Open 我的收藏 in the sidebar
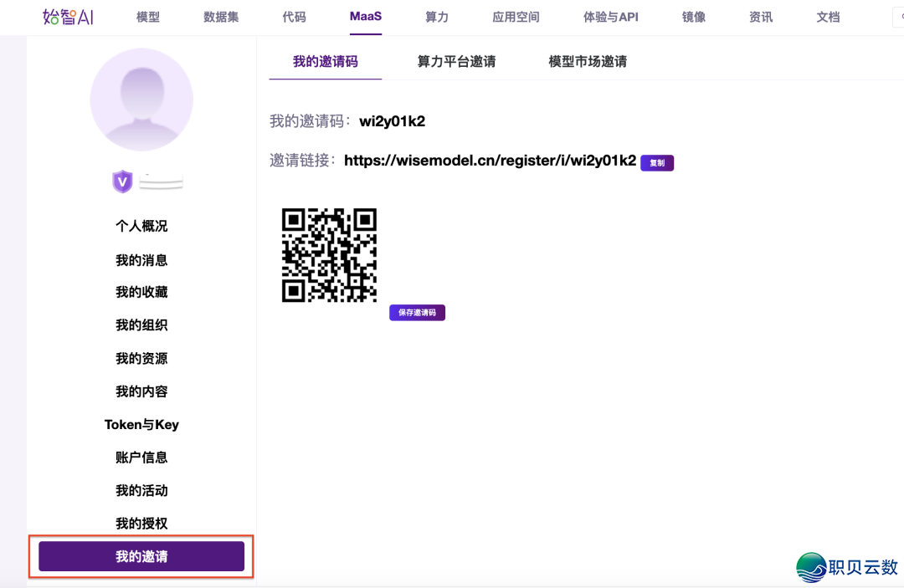 141,292
